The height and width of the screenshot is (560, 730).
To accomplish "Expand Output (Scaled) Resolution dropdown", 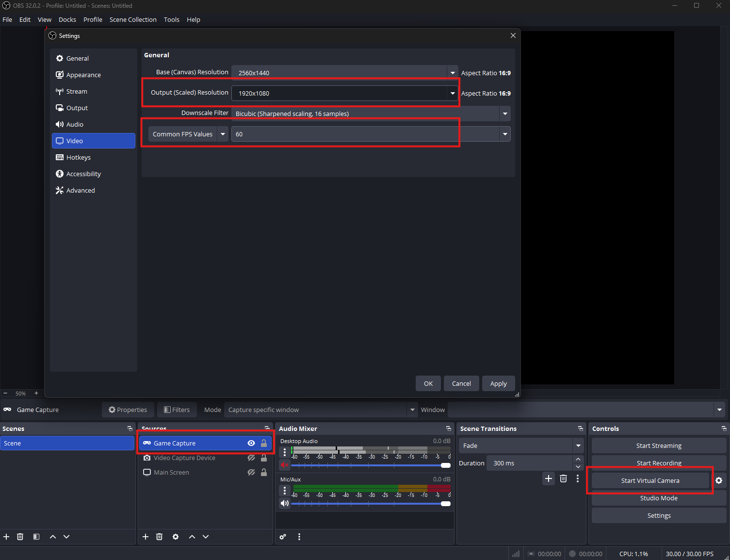I will point(452,93).
